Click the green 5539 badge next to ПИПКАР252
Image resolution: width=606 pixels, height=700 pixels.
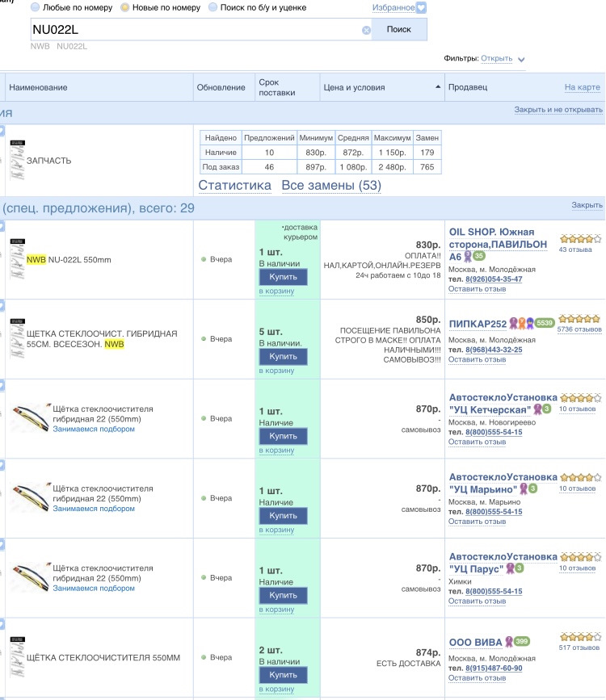coord(545,324)
